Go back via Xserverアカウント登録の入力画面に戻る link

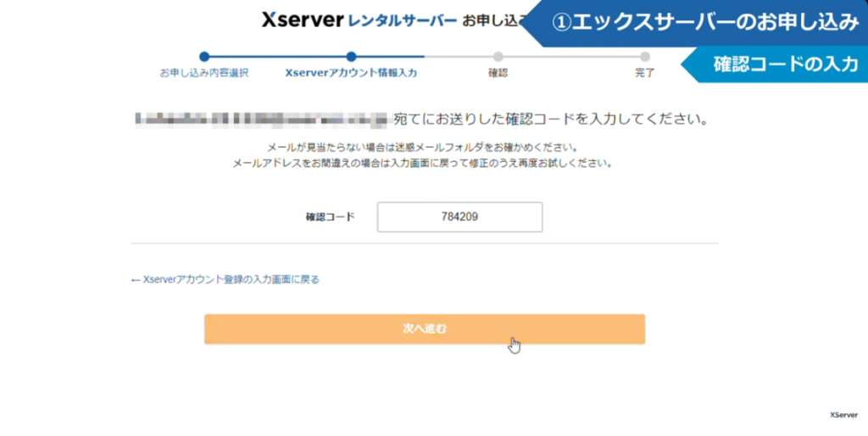[225, 279]
